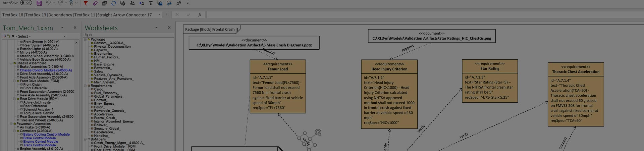Click the database gear settings icon
644x151 pixels.
point(123,3)
